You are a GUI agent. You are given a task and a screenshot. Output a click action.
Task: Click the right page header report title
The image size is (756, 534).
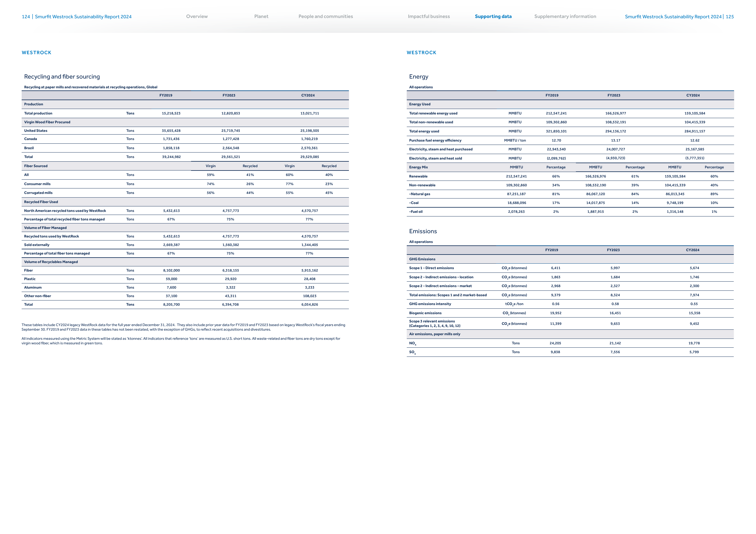[673, 17]
